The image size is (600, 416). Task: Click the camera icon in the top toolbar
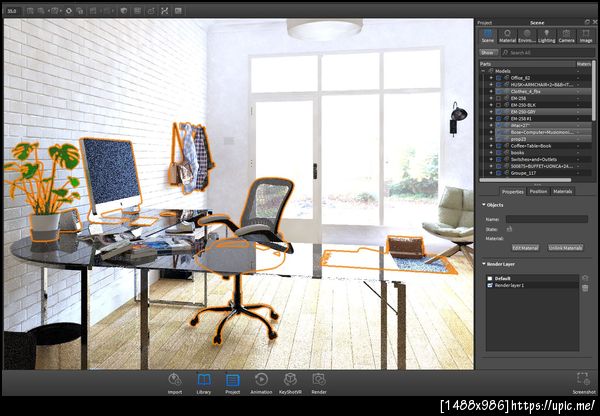click(x=55, y=11)
